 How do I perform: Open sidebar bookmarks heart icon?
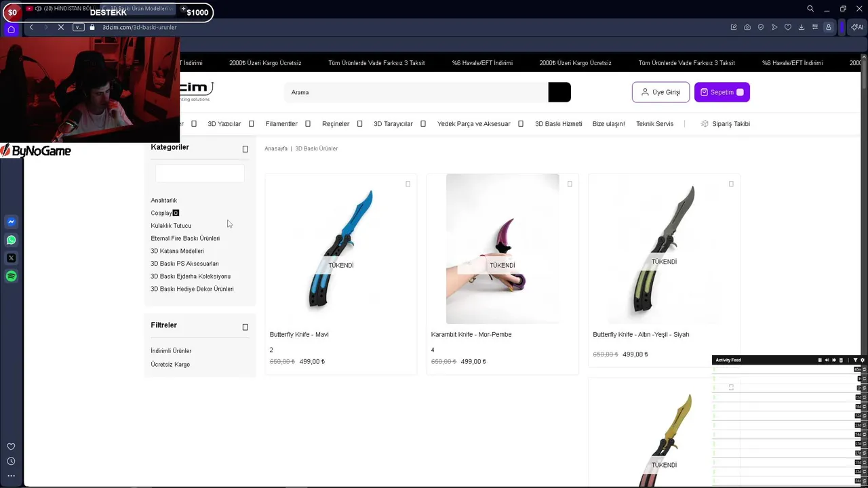pos(11,447)
